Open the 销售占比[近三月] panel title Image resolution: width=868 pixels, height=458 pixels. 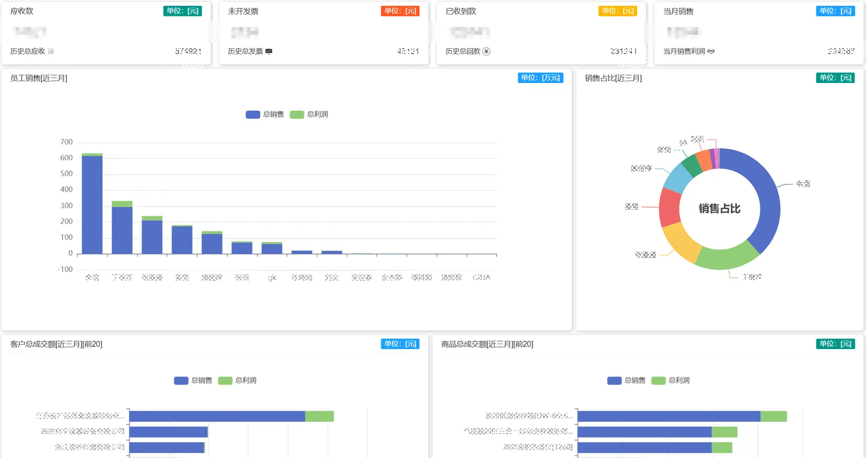coord(613,78)
